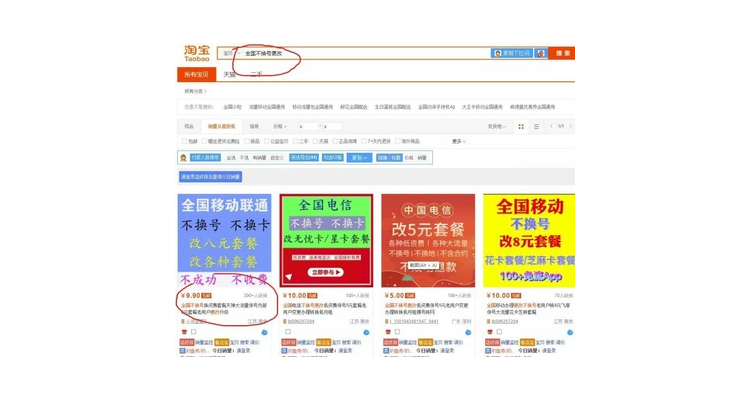The height and width of the screenshot is (400, 750).
Task: Sort results by 综合
Action: pyautogui.click(x=189, y=126)
